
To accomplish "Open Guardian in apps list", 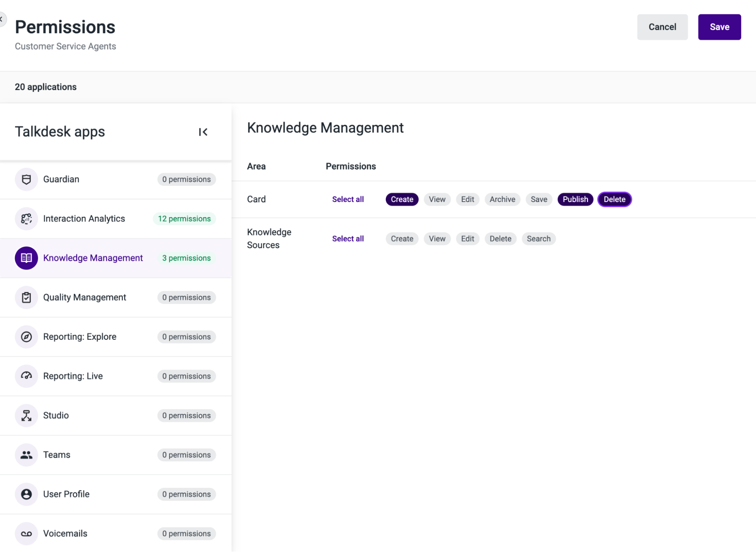I will point(116,179).
